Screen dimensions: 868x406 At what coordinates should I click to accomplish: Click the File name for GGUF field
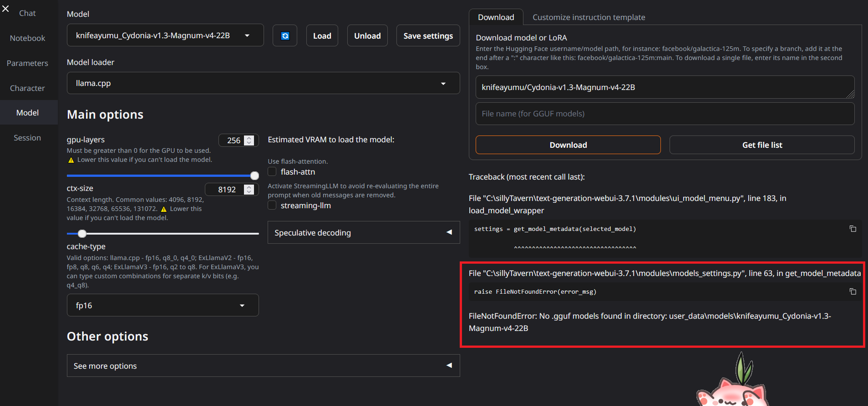tap(665, 114)
